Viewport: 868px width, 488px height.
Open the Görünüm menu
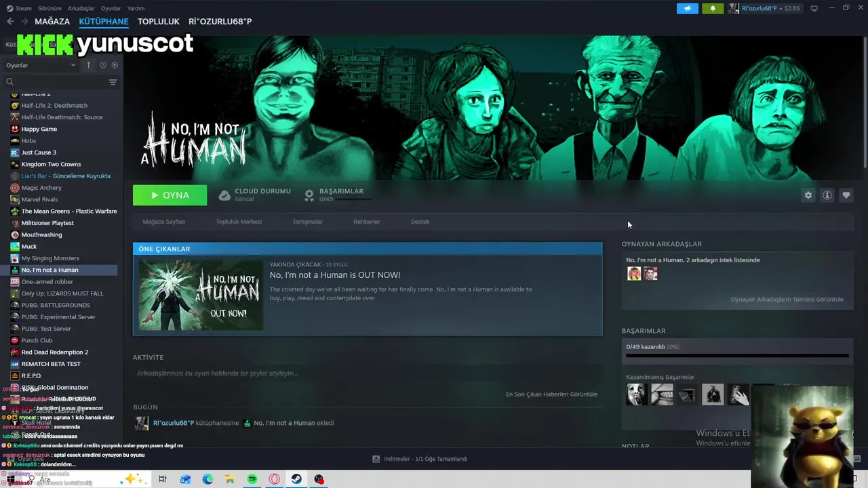pos(50,8)
